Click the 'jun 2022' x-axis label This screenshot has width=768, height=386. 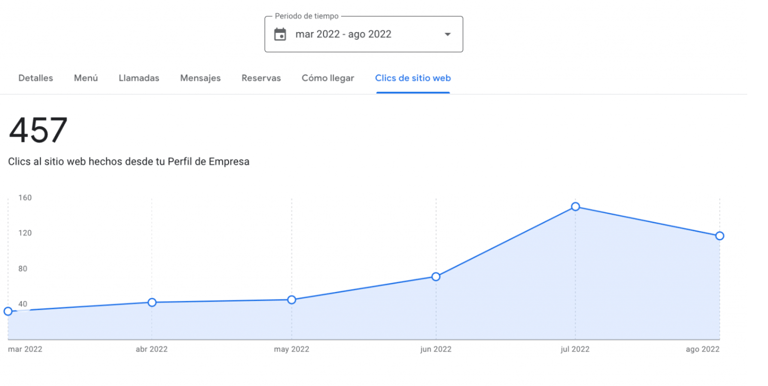click(436, 349)
